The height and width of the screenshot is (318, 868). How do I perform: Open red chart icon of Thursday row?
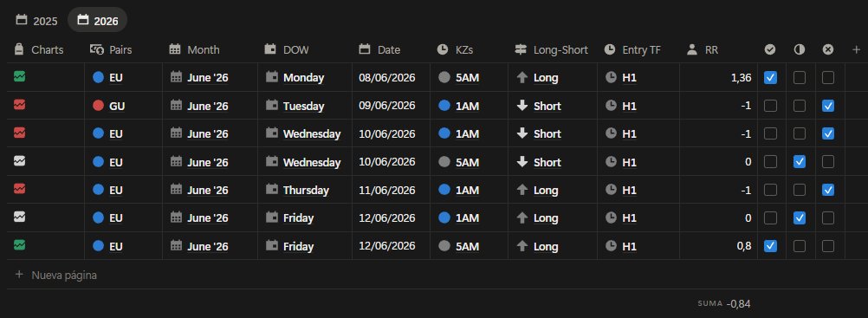tap(19, 189)
